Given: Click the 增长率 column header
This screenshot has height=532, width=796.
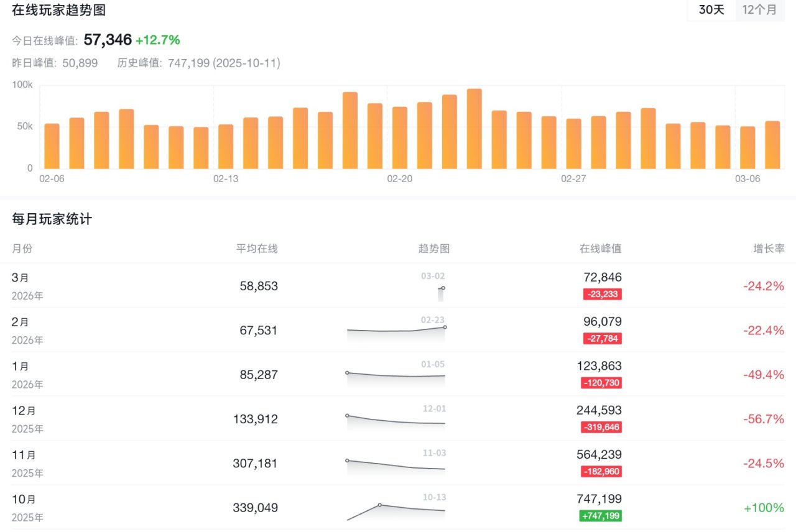Looking at the screenshot, I should pyautogui.click(x=769, y=249).
